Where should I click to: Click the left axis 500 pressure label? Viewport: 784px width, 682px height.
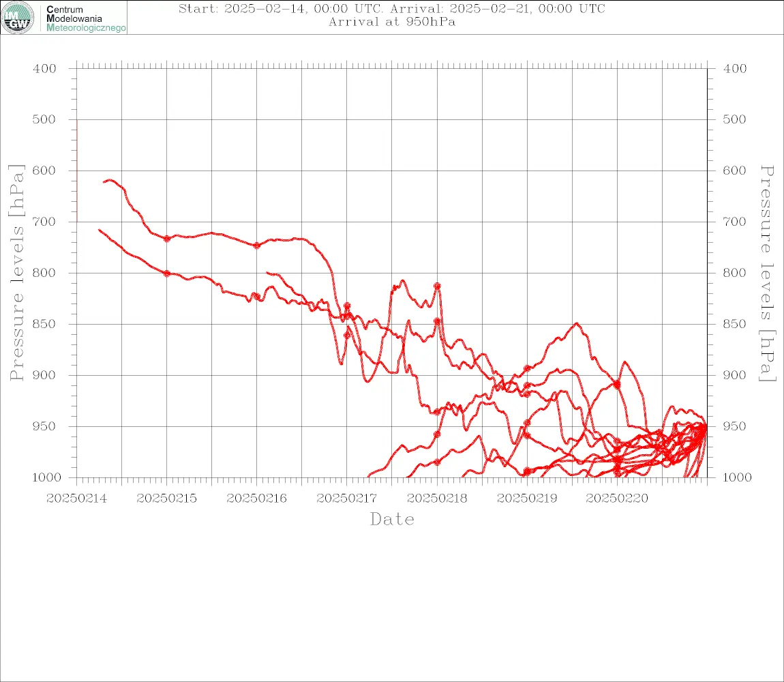tap(44, 119)
